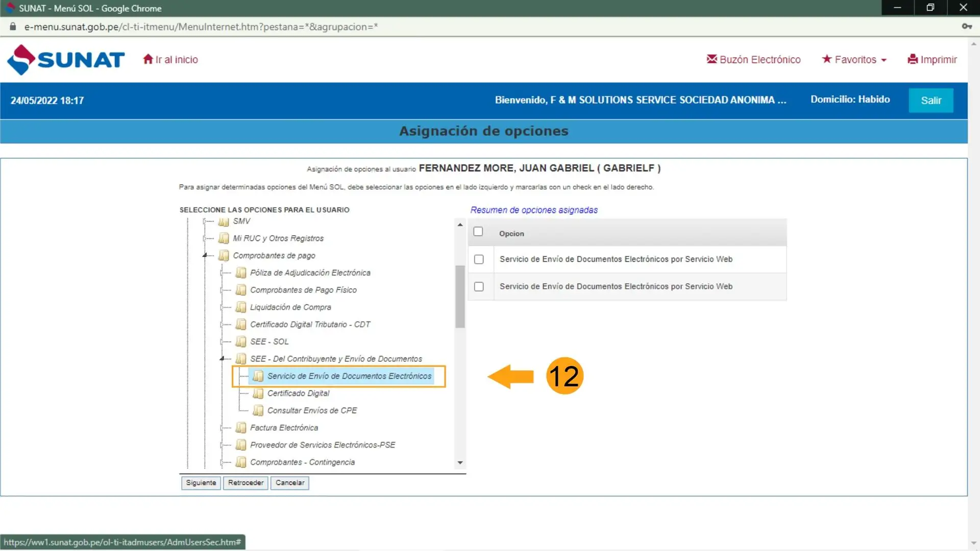The width and height of the screenshot is (980, 551).
Task: Select Servicio de Envío de Documentos Electrónicos item
Action: point(349,376)
